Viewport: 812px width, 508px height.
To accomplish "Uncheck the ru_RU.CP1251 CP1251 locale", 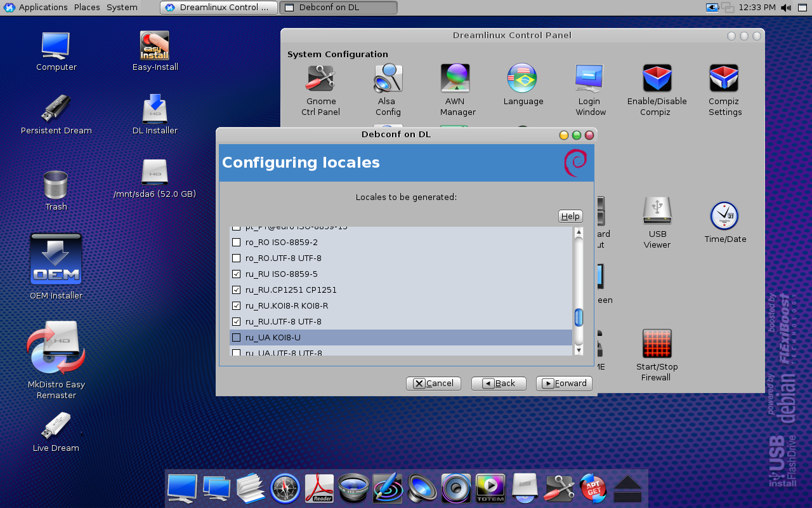I will [237, 290].
